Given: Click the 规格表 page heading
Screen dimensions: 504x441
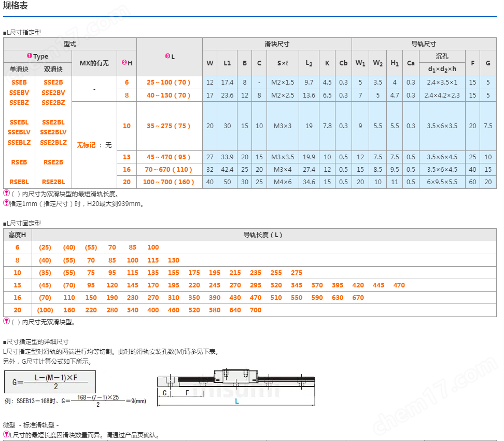Looking at the screenshot, I should tap(15, 5).
